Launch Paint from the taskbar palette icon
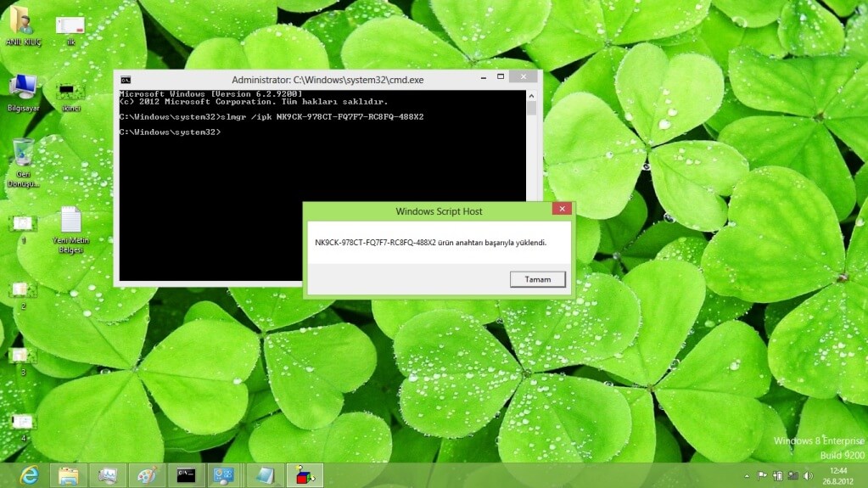This screenshot has width=868, height=488. tap(147, 475)
